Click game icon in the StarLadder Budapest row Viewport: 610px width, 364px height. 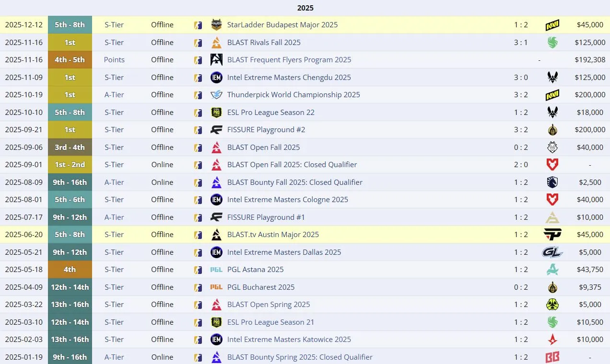[x=198, y=25]
